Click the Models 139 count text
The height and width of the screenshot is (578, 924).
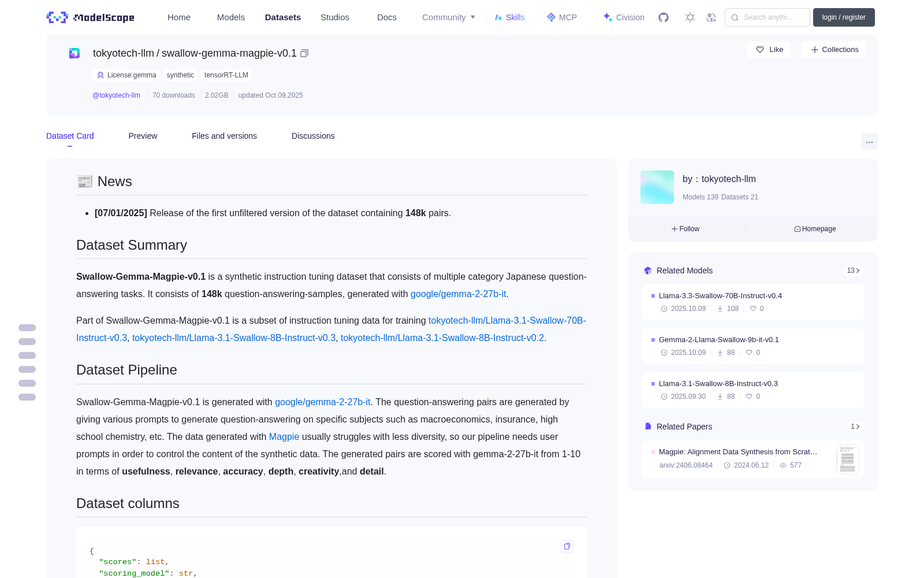pos(701,197)
